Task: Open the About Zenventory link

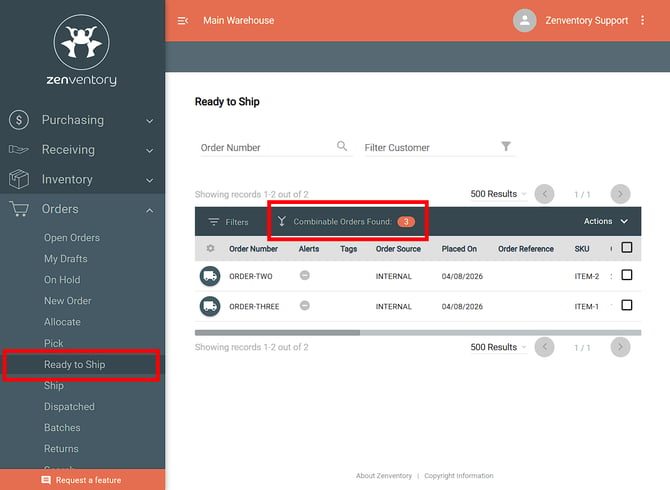Action: (x=384, y=475)
